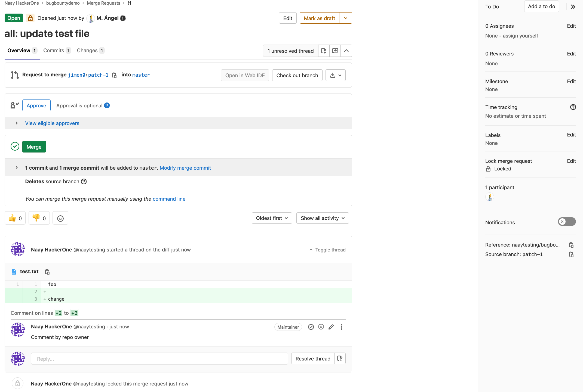Copy test.txt file path icon
583x392 pixels.
[47, 272]
